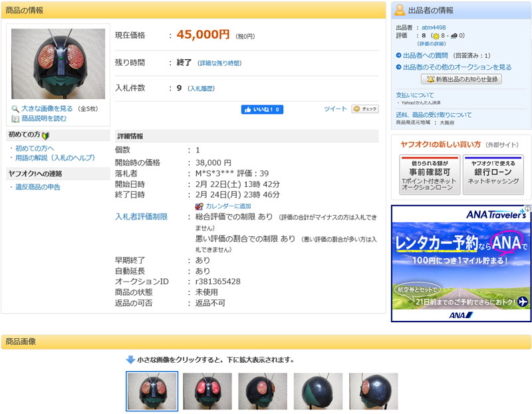Open the 大きな画像を見る link
Image resolution: width=532 pixels, height=414 pixels.
click(47, 108)
